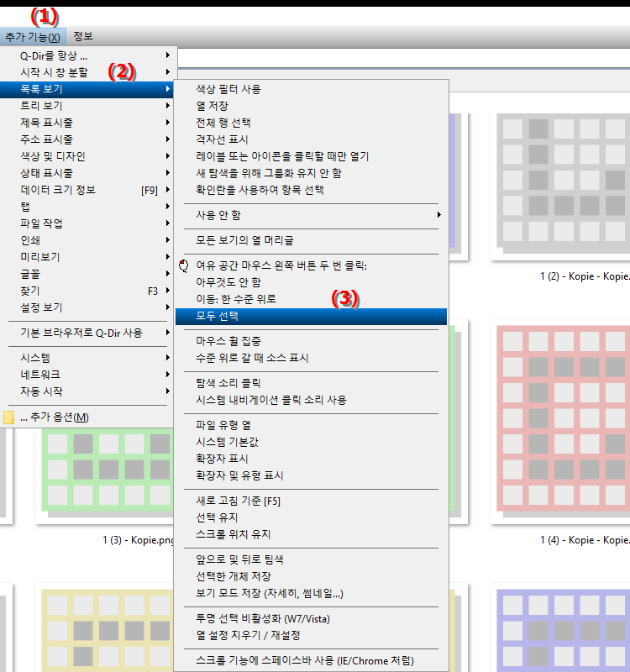The width and height of the screenshot is (630, 672).
Task: Expand the 시작 시 창 분할 submenu
Action: pyautogui.click(x=88, y=72)
